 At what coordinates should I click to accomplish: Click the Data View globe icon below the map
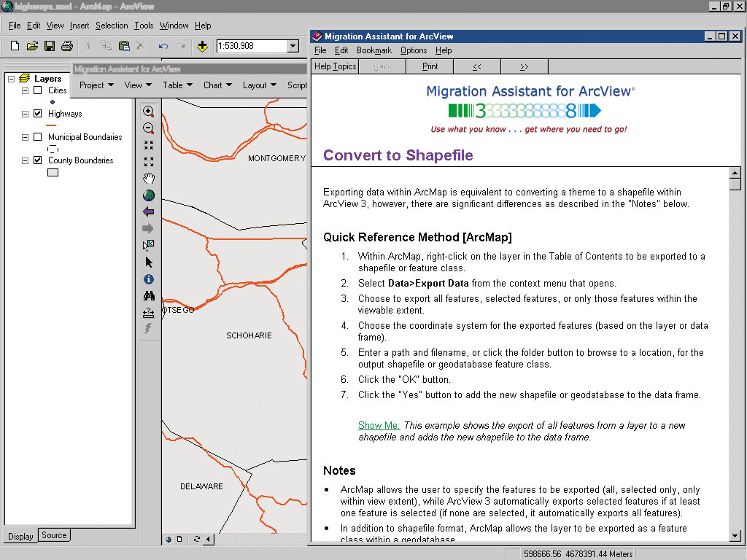point(169,539)
